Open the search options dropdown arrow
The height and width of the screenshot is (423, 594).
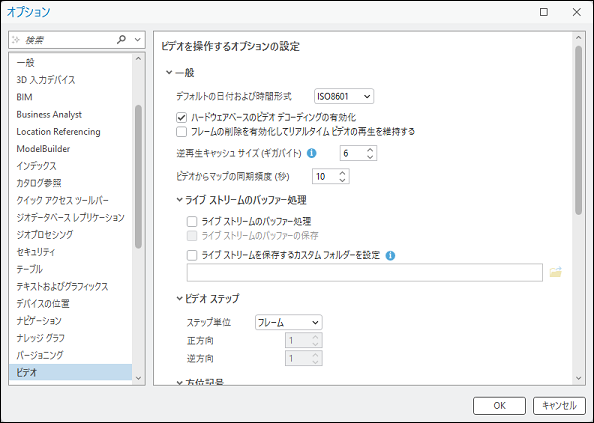pyautogui.click(x=138, y=39)
